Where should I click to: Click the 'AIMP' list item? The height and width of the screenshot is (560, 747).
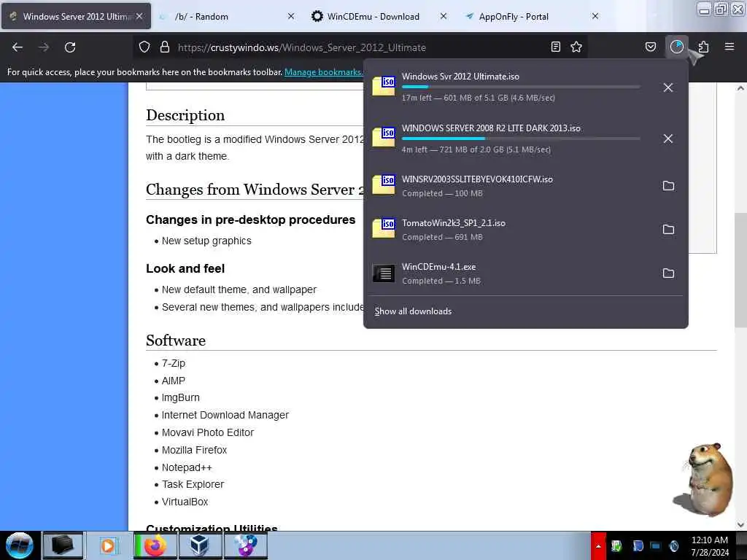coord(174,381)
